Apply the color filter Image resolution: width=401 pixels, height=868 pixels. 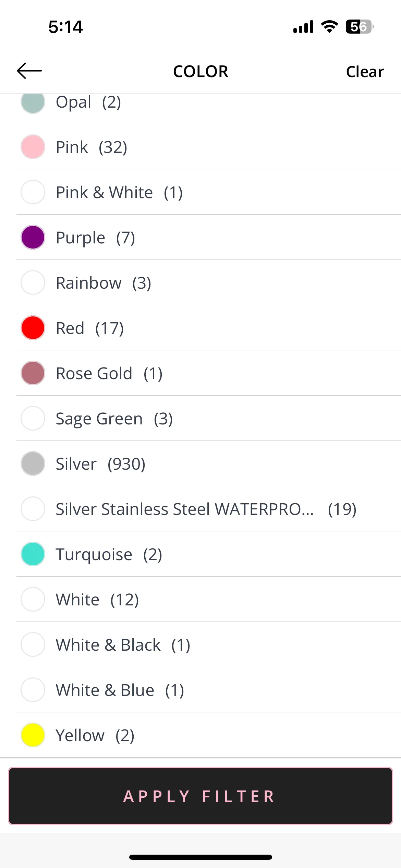[x=200, y=796]
